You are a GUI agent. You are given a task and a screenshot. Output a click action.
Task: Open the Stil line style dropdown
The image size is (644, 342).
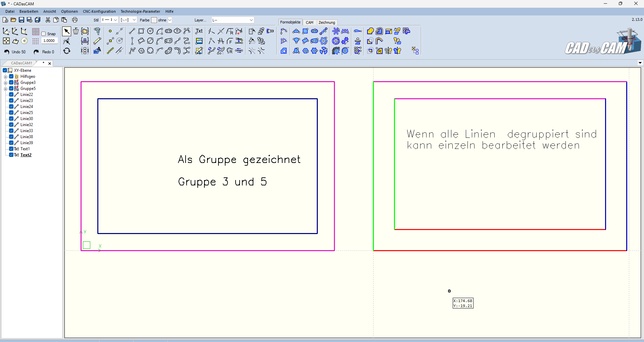click(x=115, y=20)
